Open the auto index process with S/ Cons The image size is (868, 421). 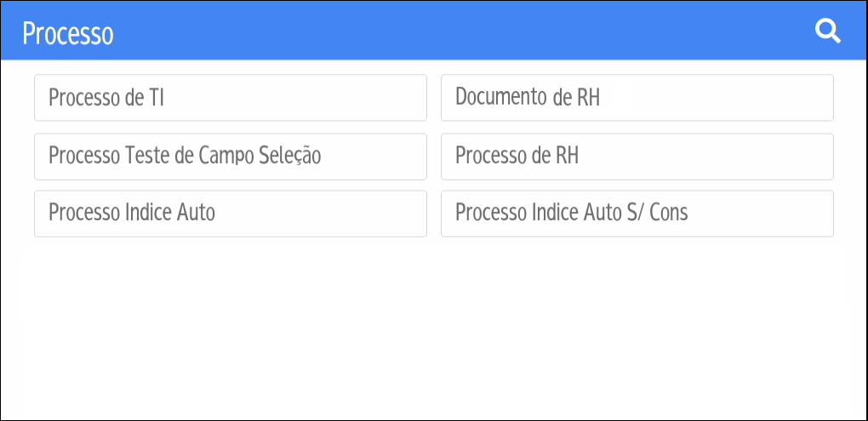pos(637,213)
